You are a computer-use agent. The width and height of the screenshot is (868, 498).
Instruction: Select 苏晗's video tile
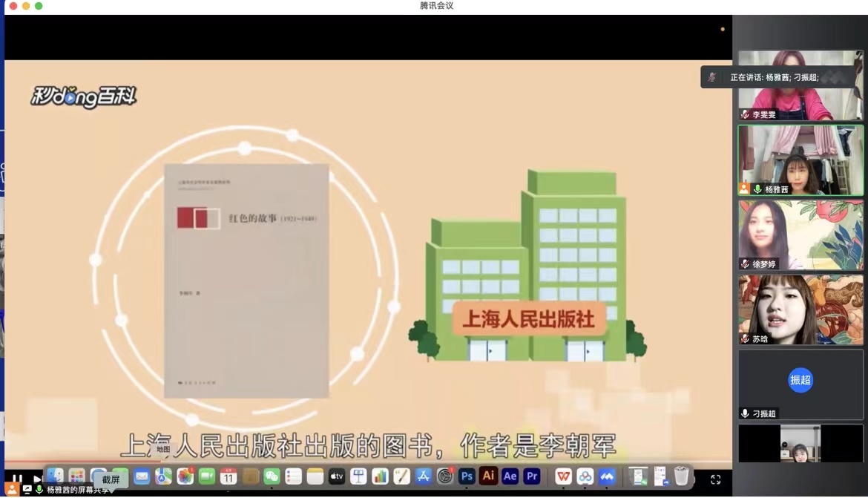(800, 309)
